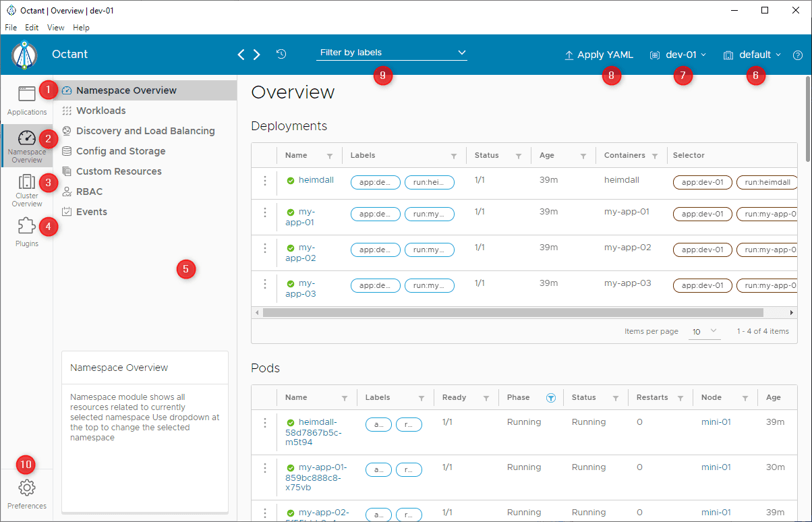Open actions menu for my-app-02 deployment
Screen dimensions: 812x522
click(x=265, y=248)
